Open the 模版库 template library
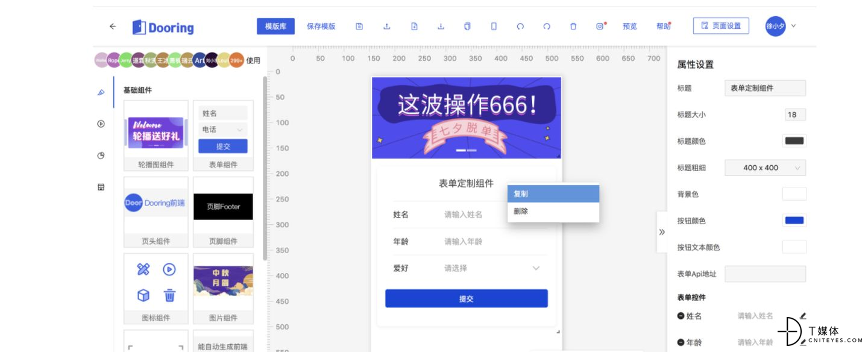Viewport: 868px width, 352px height. 275,27
